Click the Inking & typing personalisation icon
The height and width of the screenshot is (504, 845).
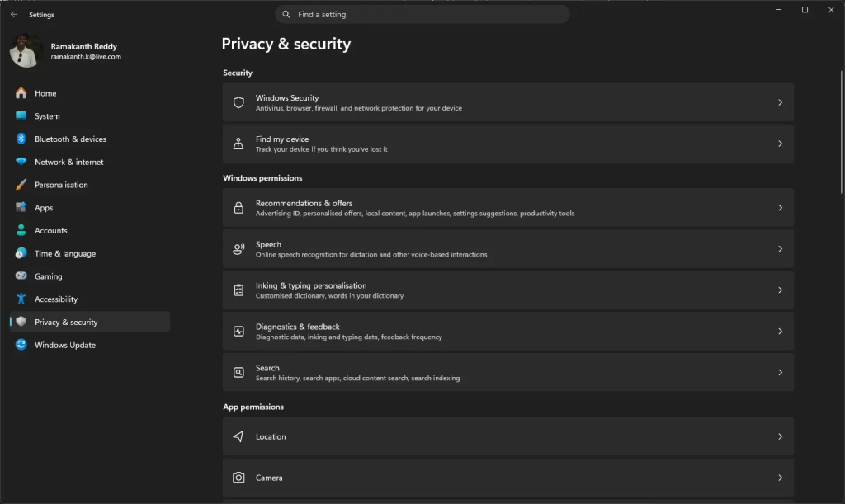[238, 290]
